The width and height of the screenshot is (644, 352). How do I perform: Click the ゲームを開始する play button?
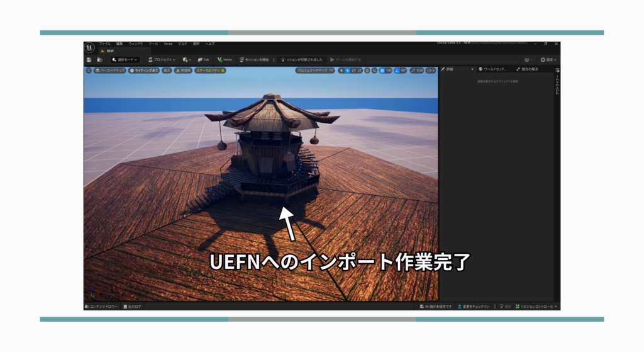pyautogui.click(x=345, y=60)
